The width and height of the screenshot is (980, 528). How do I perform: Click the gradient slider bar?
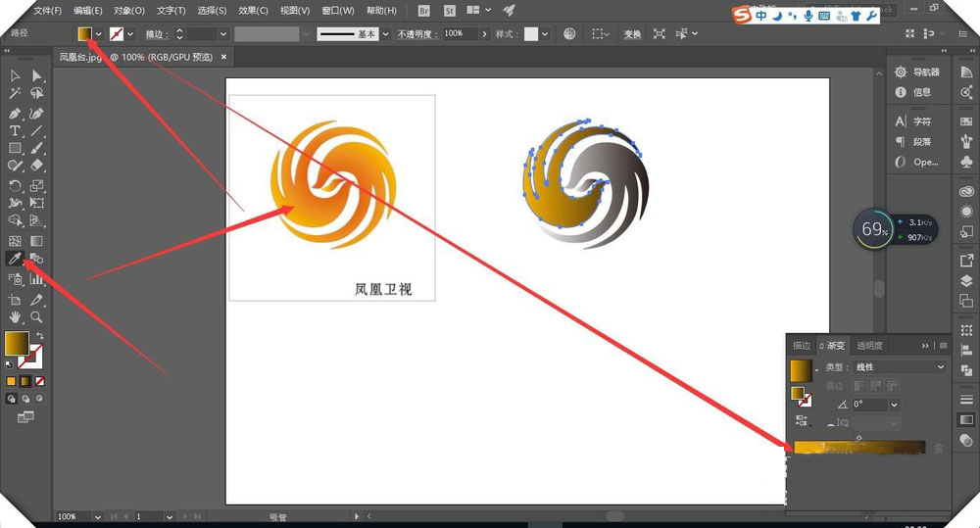(x=859, y=448)
